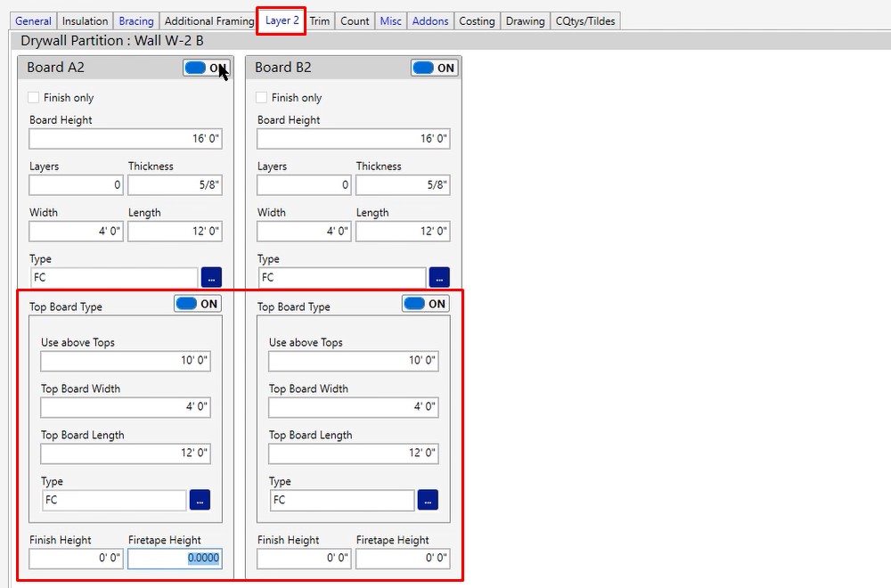Turn off Top Board Type for Board B2
Screen dimensions: 891x588
[425, 304]
